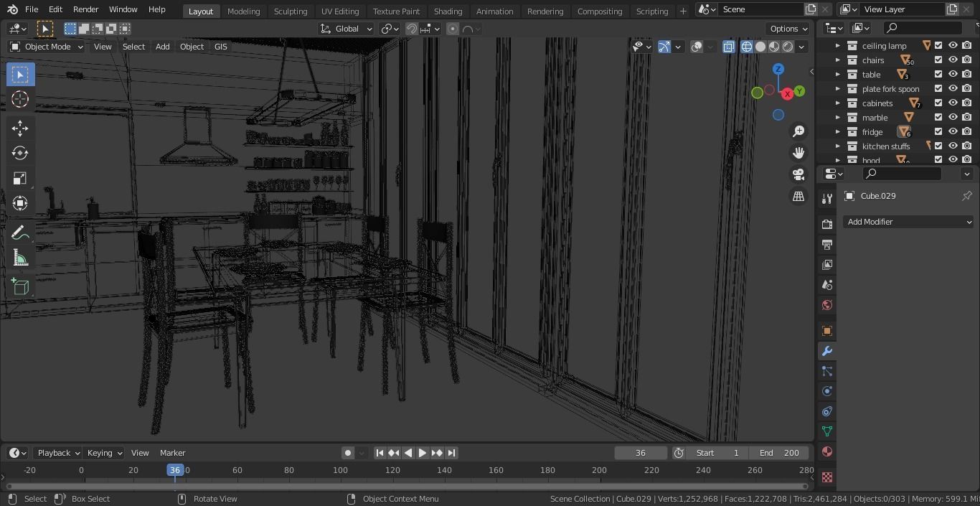Open the Particles properties tab
This screenshot has height=506, width=980.
point(827,371)
